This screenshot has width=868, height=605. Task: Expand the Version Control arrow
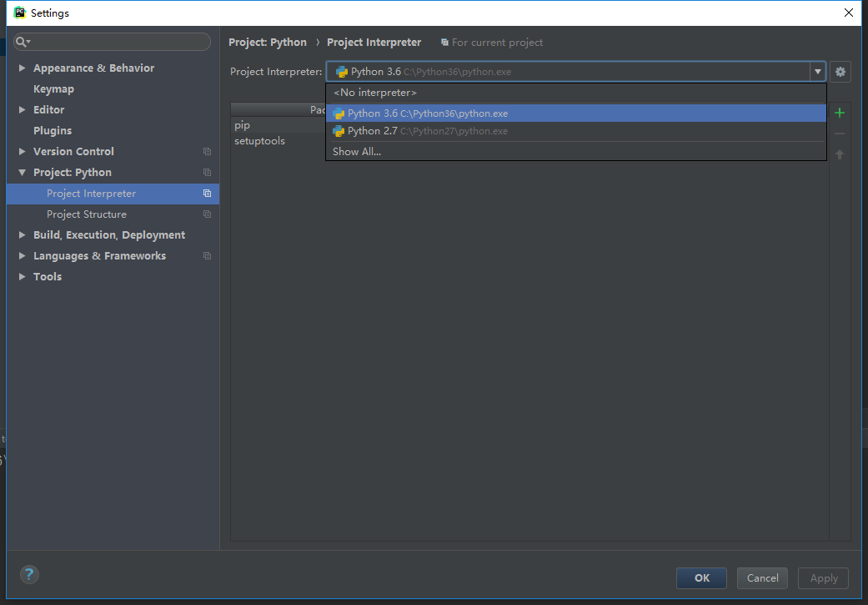tap(23, 151)
